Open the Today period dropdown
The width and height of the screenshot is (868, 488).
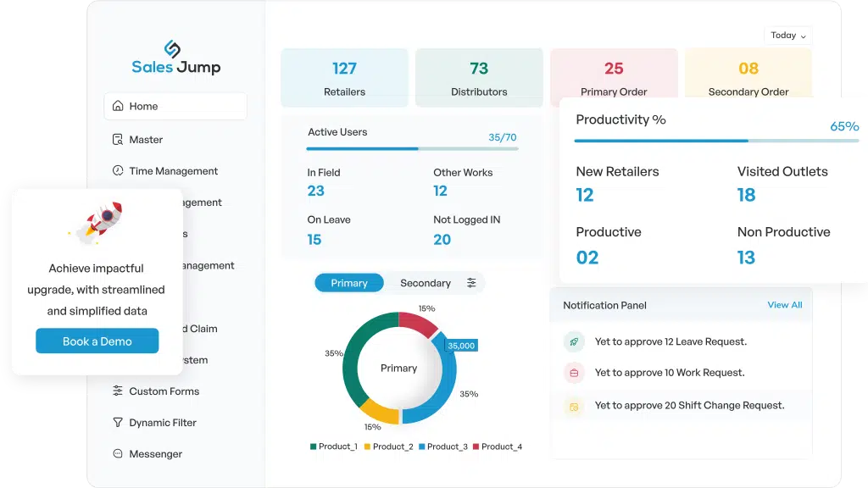[787, 36]
